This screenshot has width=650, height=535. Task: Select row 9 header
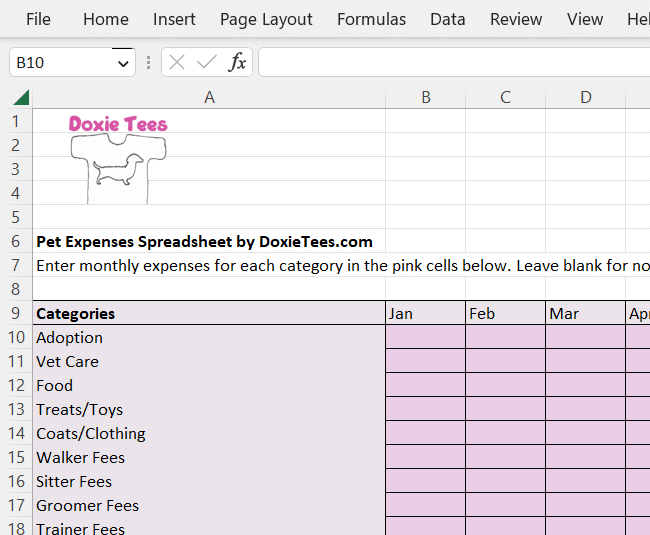16,313
